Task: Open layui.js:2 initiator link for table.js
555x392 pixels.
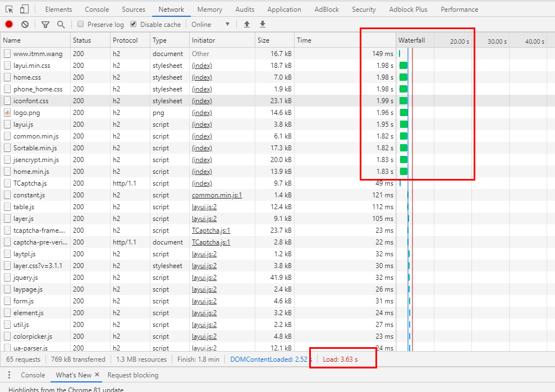Action: tap(204, 207)
